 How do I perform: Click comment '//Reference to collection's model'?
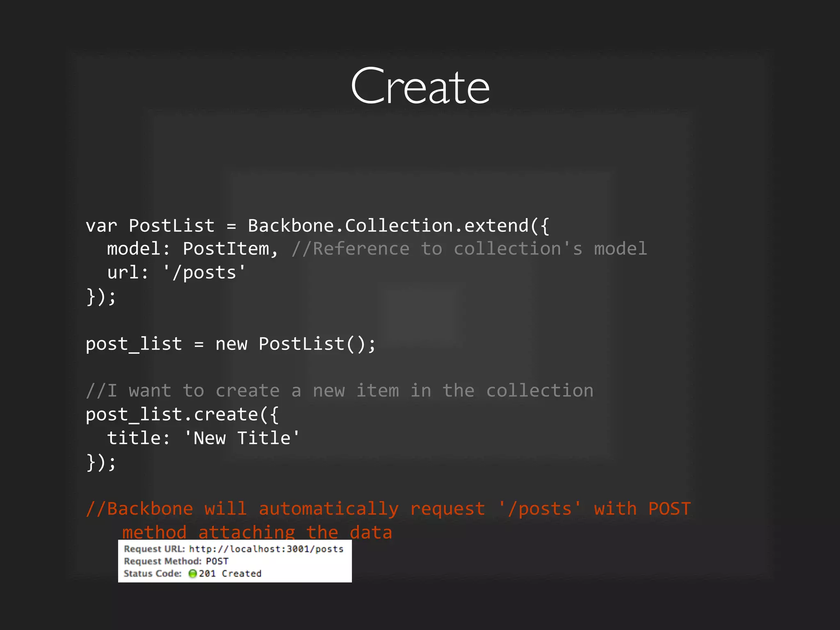tap(469, 249)
